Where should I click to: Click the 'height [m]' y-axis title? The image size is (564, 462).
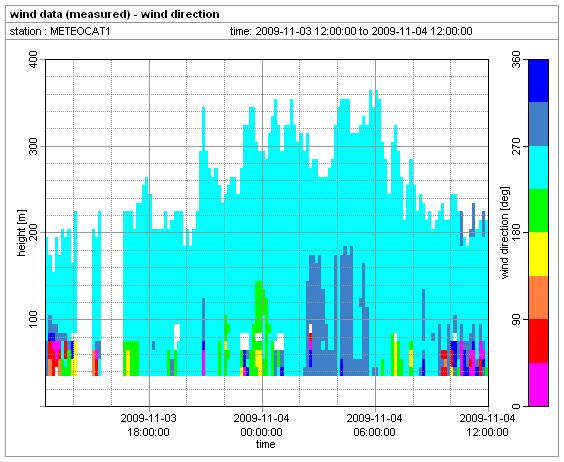coord(22,233)
